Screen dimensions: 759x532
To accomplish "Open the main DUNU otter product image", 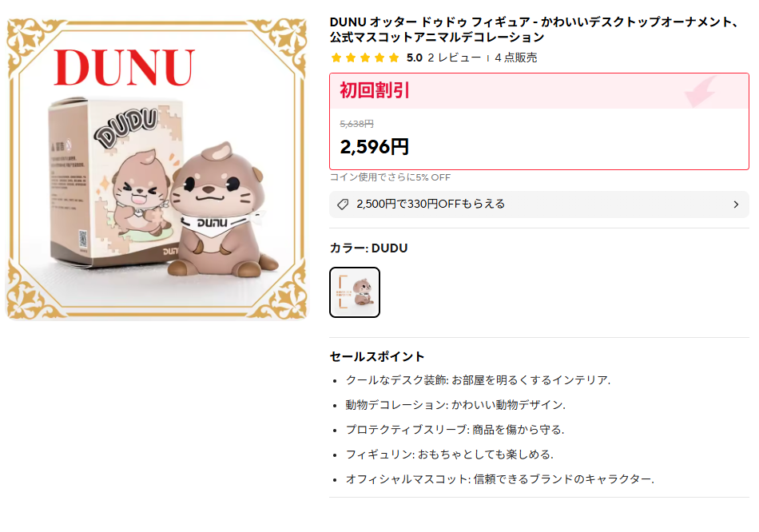I will (157, 169).
